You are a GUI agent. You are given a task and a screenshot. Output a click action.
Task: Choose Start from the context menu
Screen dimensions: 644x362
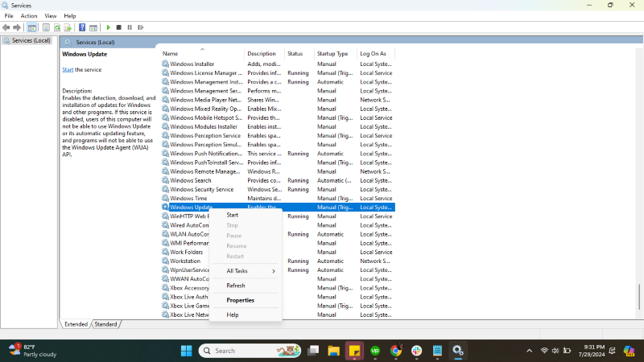[x=232, y=215]
